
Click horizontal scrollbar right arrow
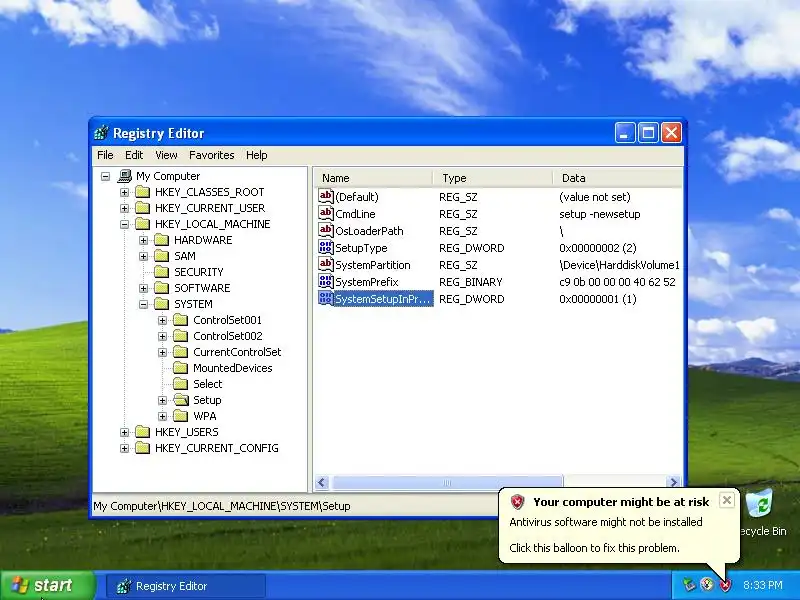pos(673,482)
